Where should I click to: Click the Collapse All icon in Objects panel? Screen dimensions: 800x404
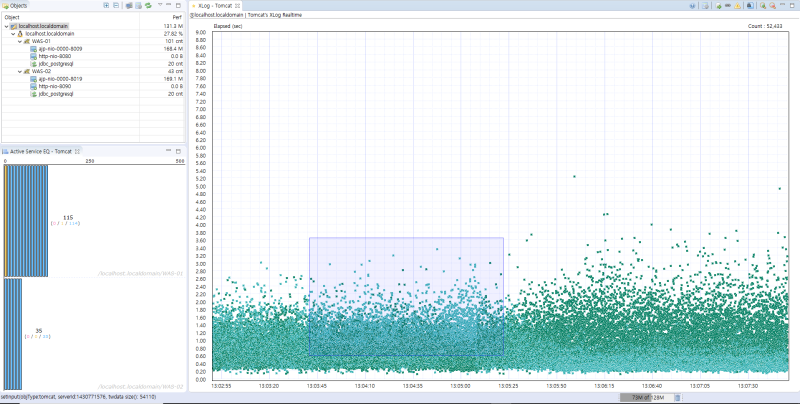pyautogui.click(x=116, y=5)
